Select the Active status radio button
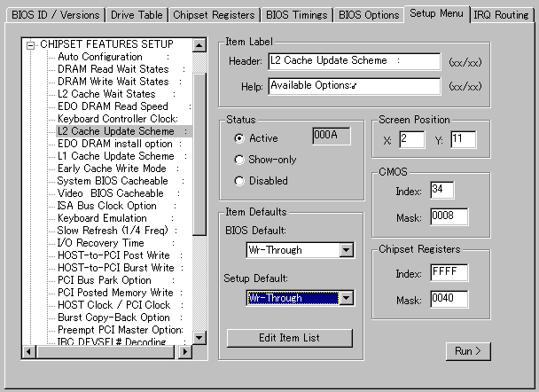This screenshot has width=539, height=392. click(239, 138)
